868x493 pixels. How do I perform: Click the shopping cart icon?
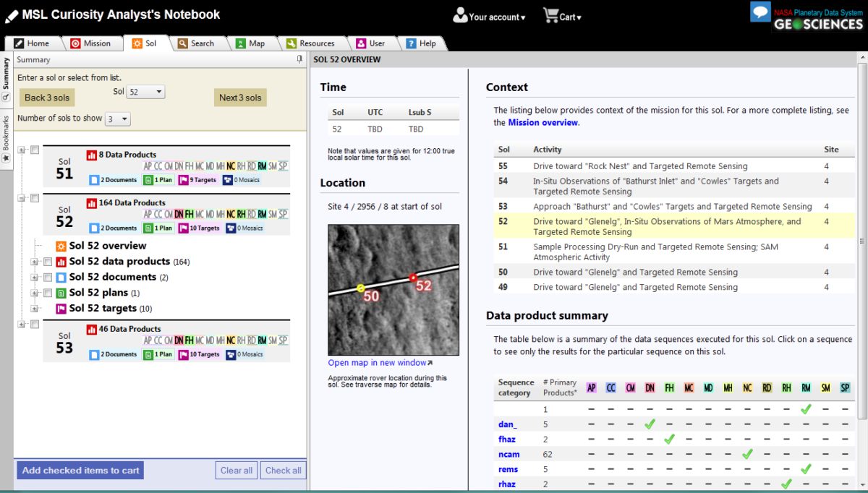pyautogui.click(x=550, y=15)
